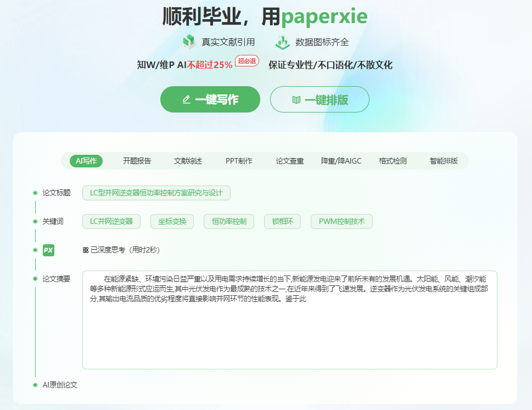Click the 超必退 red badge
This screenshot has width=532, height=410.
tap(247, 61)
